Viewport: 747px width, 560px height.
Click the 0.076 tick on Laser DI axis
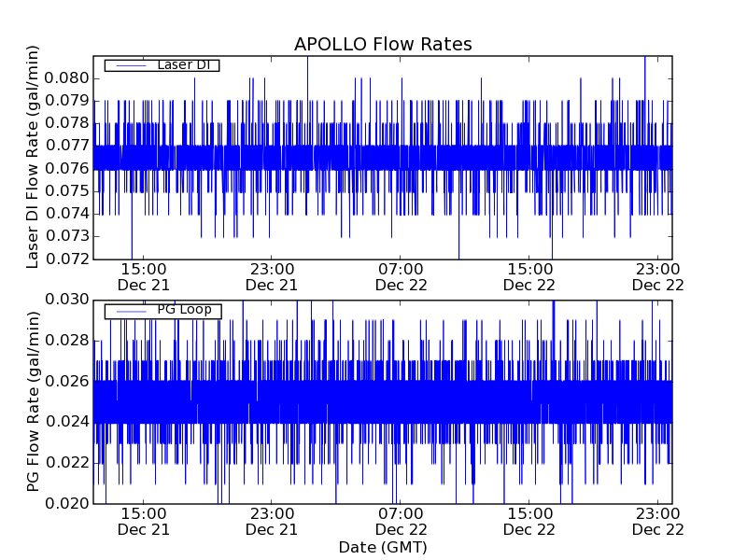(x=70, y=168)
